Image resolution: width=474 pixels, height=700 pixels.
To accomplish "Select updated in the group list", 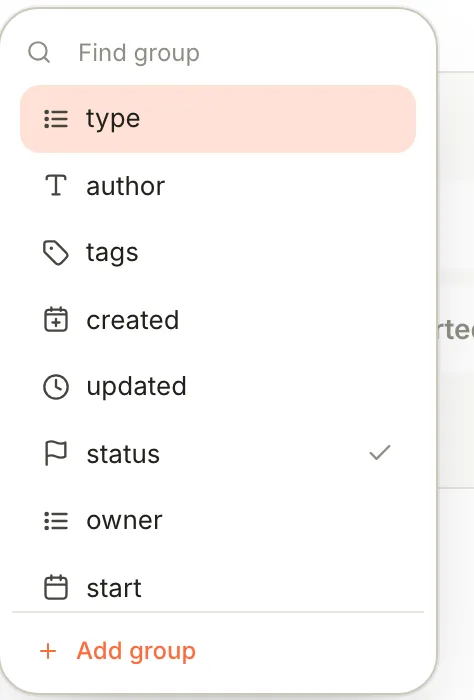I will tap(218, 387).
